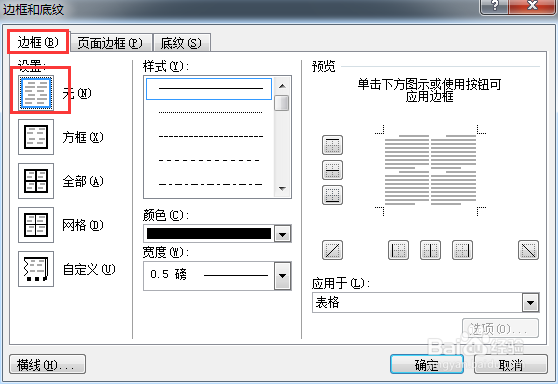This screenshot has height=384, width=558.
Task: Open the 颜色(C) color dropdown arrow
Action: [283, 234]
